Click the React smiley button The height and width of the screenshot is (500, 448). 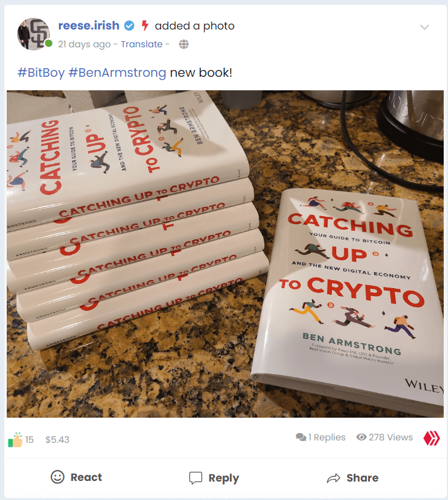pos(77,477)
